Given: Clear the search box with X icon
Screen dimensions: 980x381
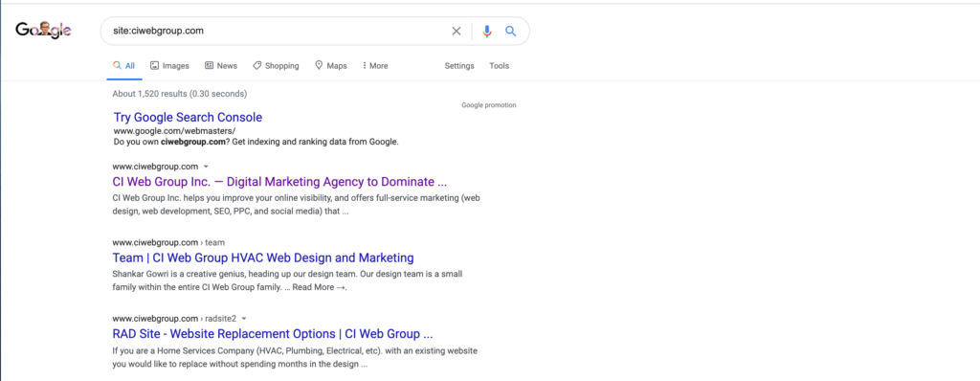Looking at the screenshot, I should click(x=457, y=31).
